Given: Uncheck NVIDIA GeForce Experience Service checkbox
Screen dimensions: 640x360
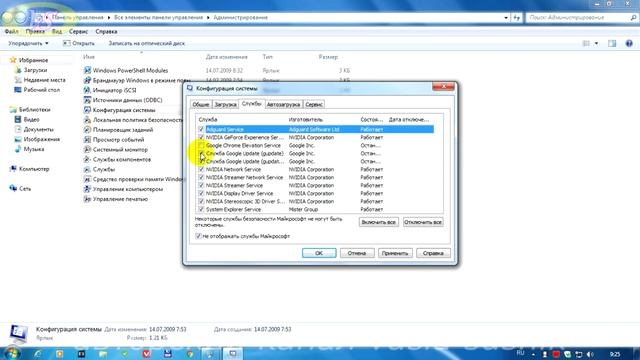Looking at the screenshot, I should coord(201,138).
